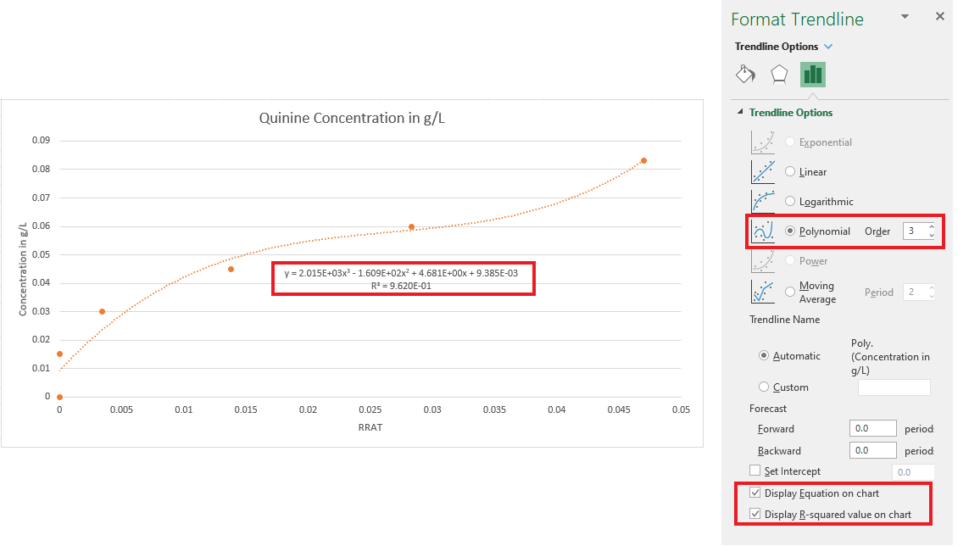Collapse the Trendline Options section

tap(738, 112)
